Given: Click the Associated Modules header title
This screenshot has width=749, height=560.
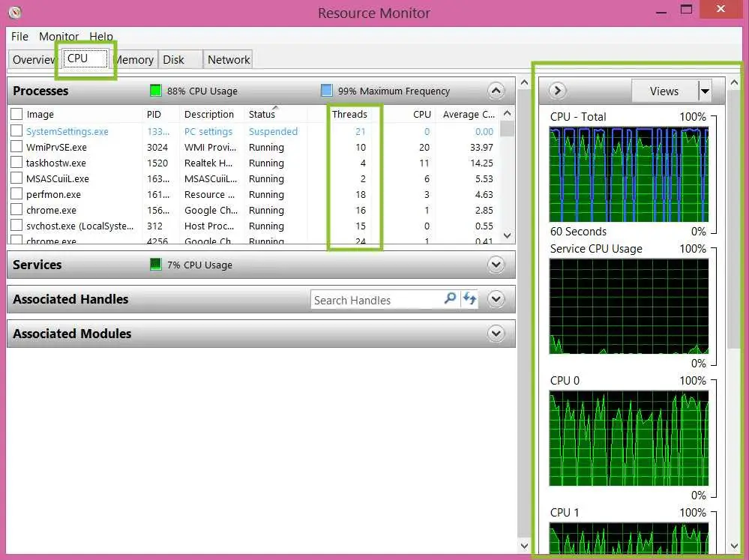Looking at the screenshot, I should (x=72, y=334).
